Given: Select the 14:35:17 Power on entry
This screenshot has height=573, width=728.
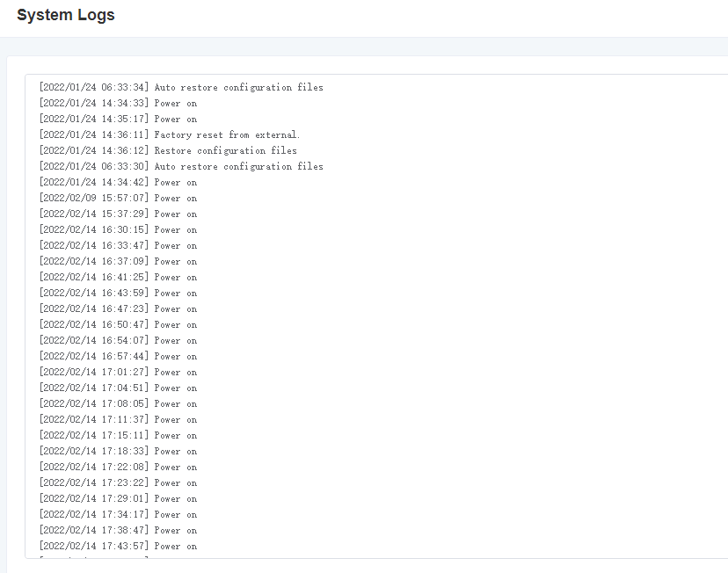Looking at the screenshot, I should [x=118, y=119].
